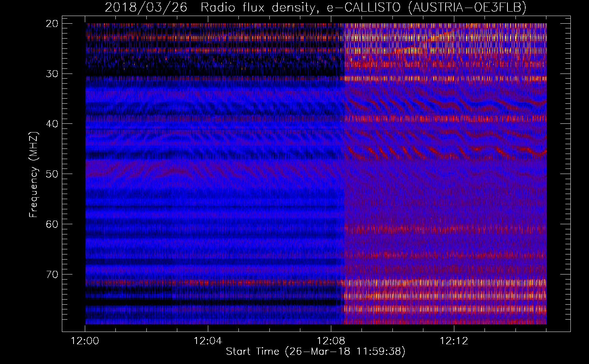Click the frequency tick label "40"
Screen dimensions: 589x364
pyautogui.click(x=52, y=124)
